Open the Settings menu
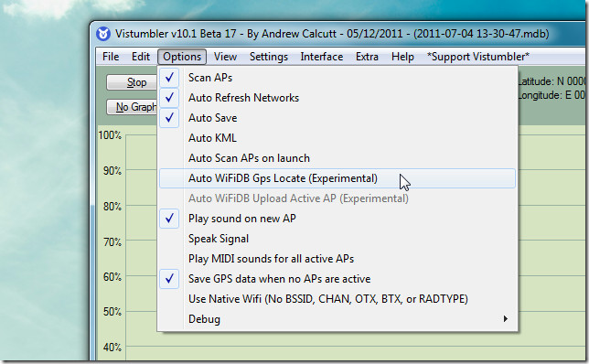Viewport: 589px width, 364px height. (269, 57)
